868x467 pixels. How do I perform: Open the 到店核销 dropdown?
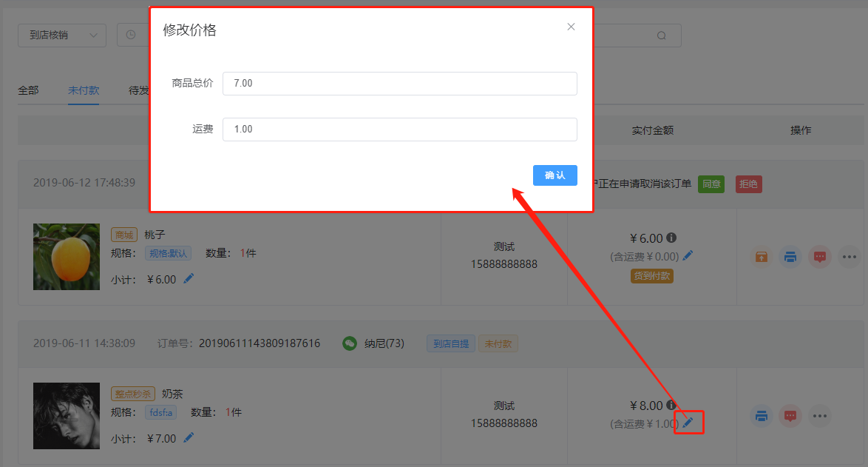click(62, 35)
